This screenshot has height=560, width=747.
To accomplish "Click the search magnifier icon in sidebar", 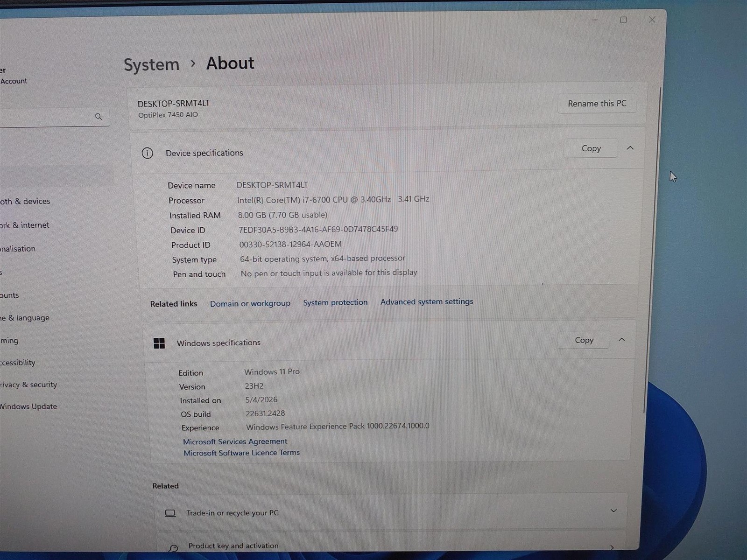I will point(99,117).
